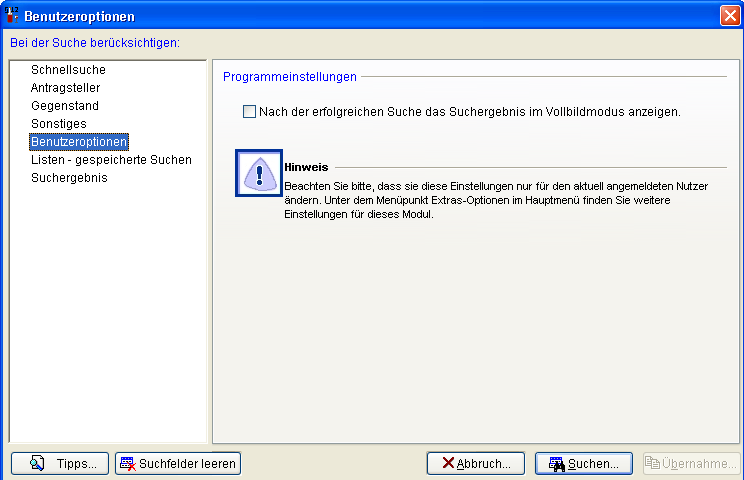Click the copy icon on Übernahme
Image resolution: width=744 pixels, height=480 pixels.
[x=653, y=463]
